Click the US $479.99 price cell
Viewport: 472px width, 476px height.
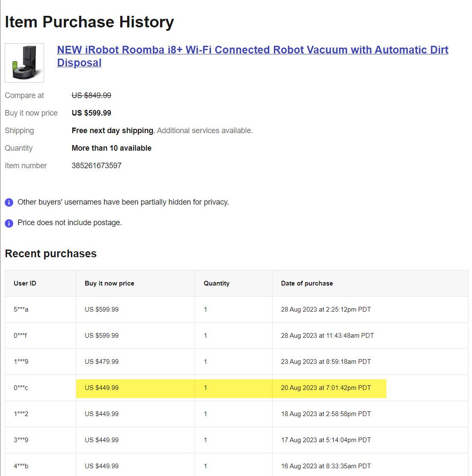[102, 362]
